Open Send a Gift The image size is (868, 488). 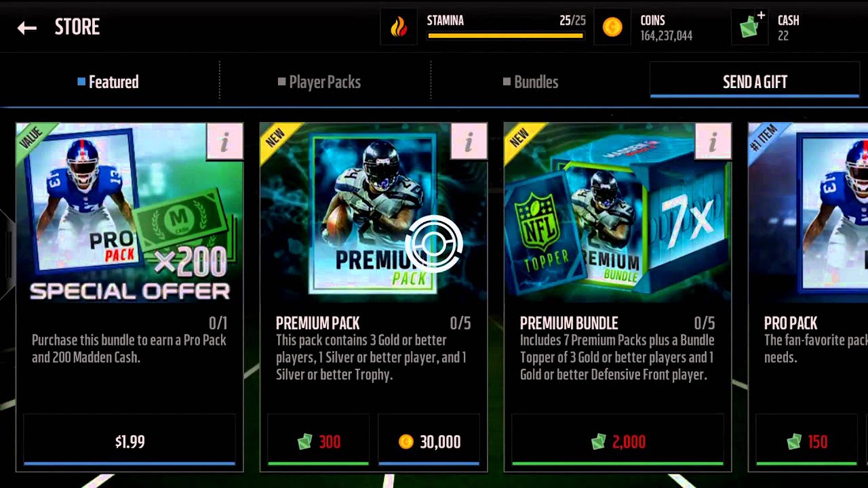pos(755,81)
